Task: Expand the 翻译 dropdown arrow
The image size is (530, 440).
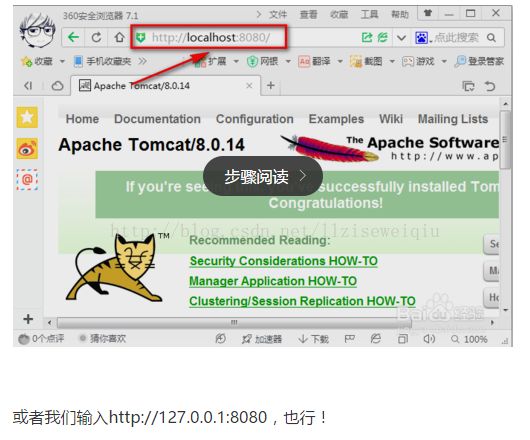Action: point(340,62)
